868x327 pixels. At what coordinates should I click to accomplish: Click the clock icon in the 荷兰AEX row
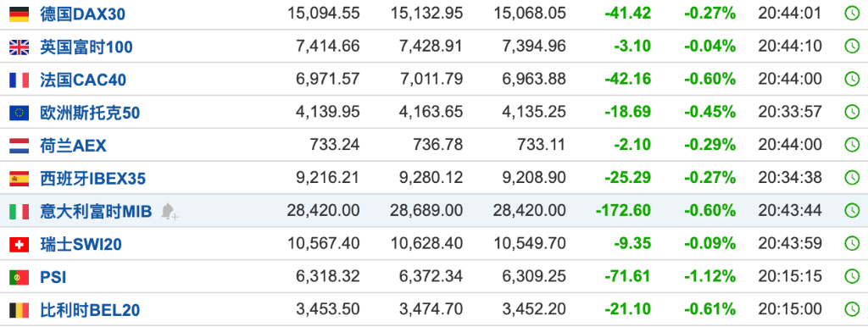[x=851, y=145]
